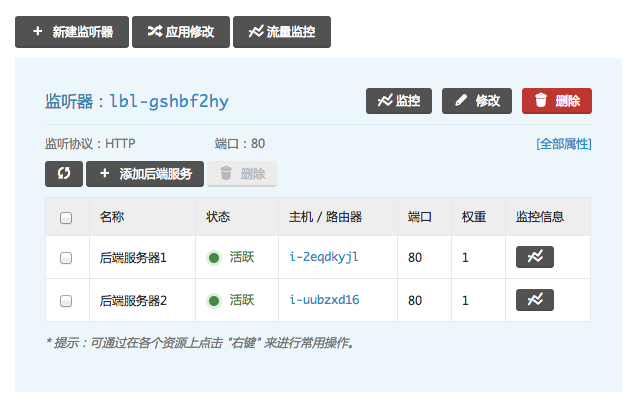Viewport: 637px width, 410px height.
Task: Click listener 监控 button
Action: (x=399, y=101)
